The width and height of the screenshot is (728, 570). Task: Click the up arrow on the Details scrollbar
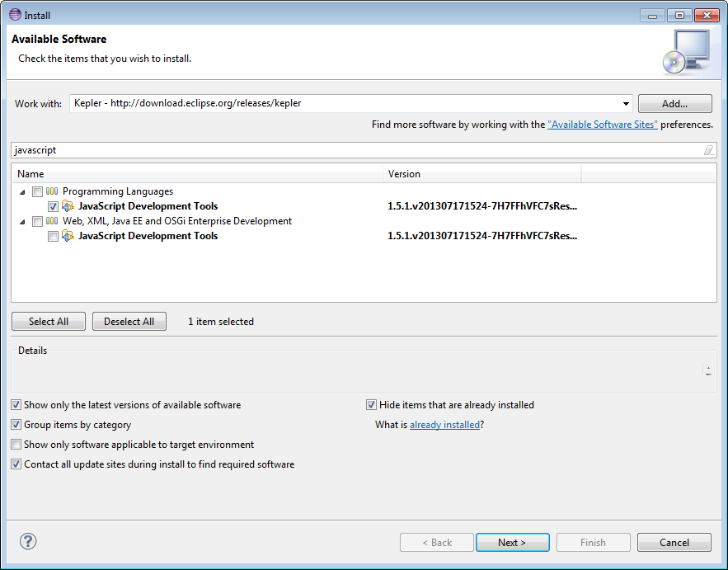pos(707,366)
